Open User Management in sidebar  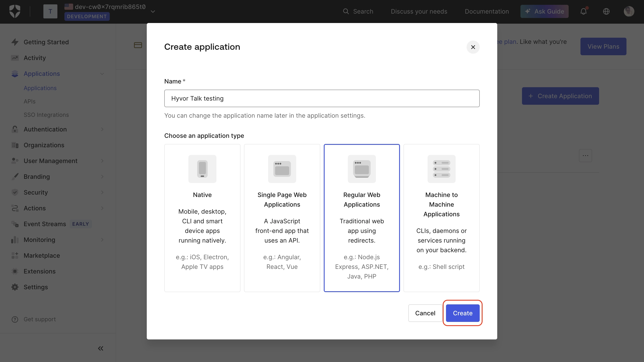[x=51, y=161]
